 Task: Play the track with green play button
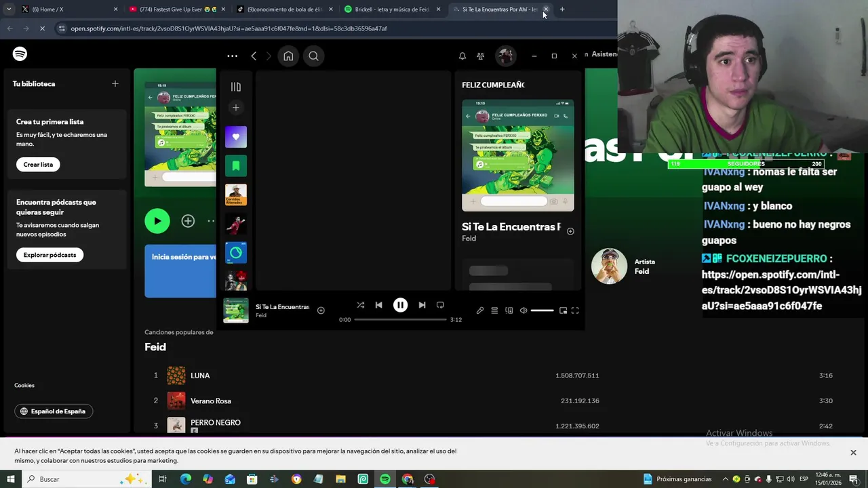157,221
